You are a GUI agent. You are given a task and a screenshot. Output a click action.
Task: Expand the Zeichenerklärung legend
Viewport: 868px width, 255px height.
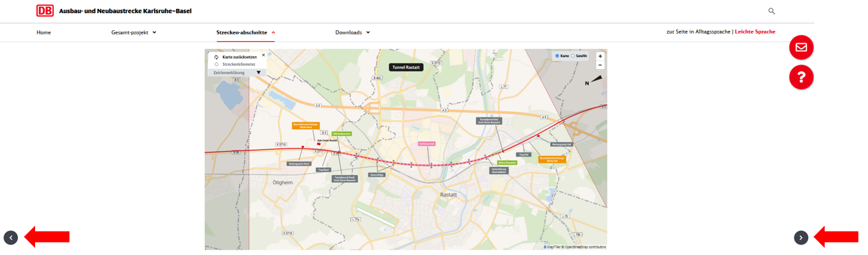point(237,72)
